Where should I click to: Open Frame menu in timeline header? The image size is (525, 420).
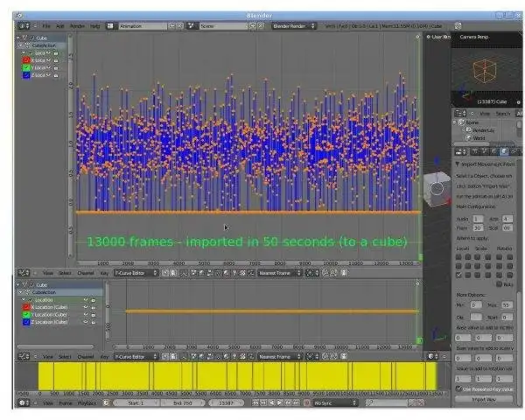(x=66, y=403)
